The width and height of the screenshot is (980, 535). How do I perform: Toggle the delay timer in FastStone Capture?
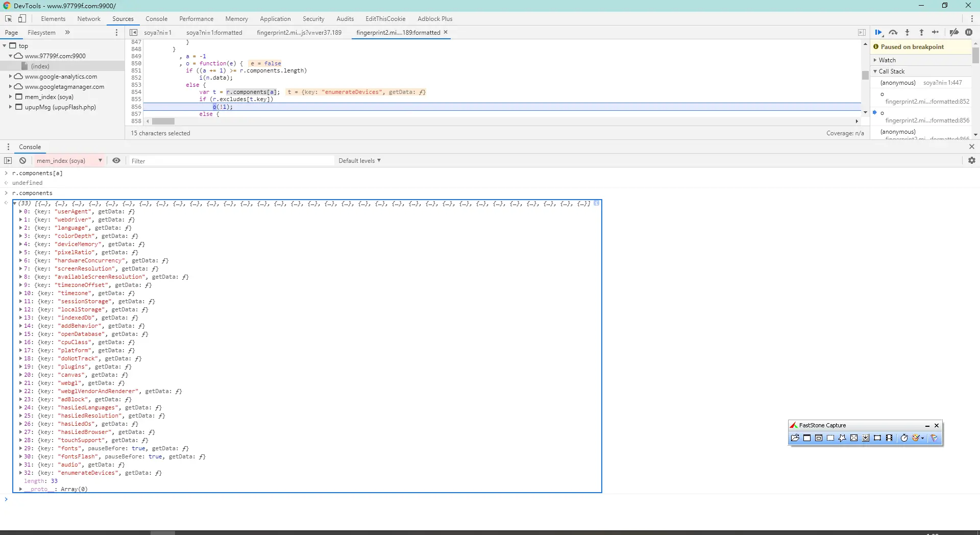click(x=904, y=438)
